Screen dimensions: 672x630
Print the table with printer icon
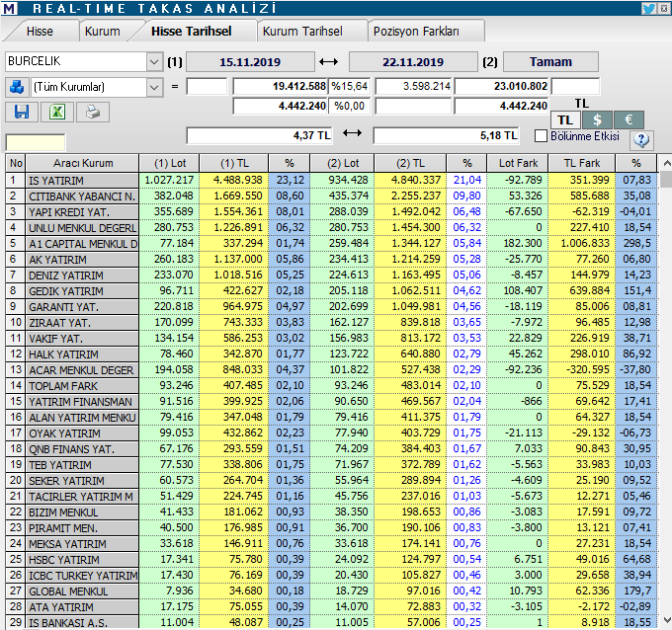point(93,112)
